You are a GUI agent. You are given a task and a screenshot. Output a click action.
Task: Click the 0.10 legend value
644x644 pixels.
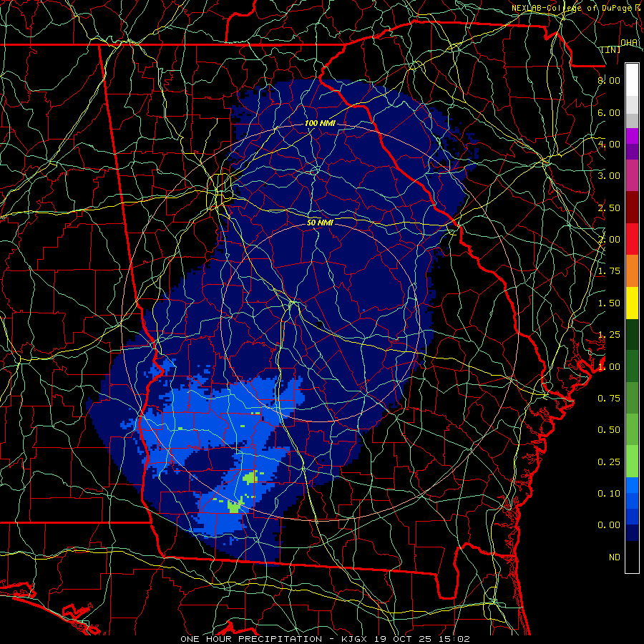coord(609,494)
